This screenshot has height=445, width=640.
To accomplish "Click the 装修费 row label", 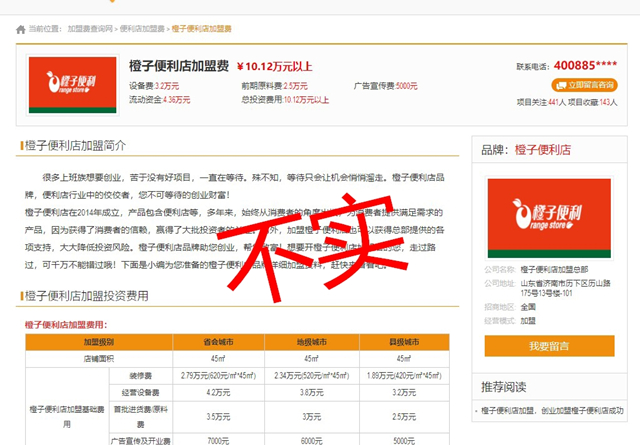I will (141, 376).
